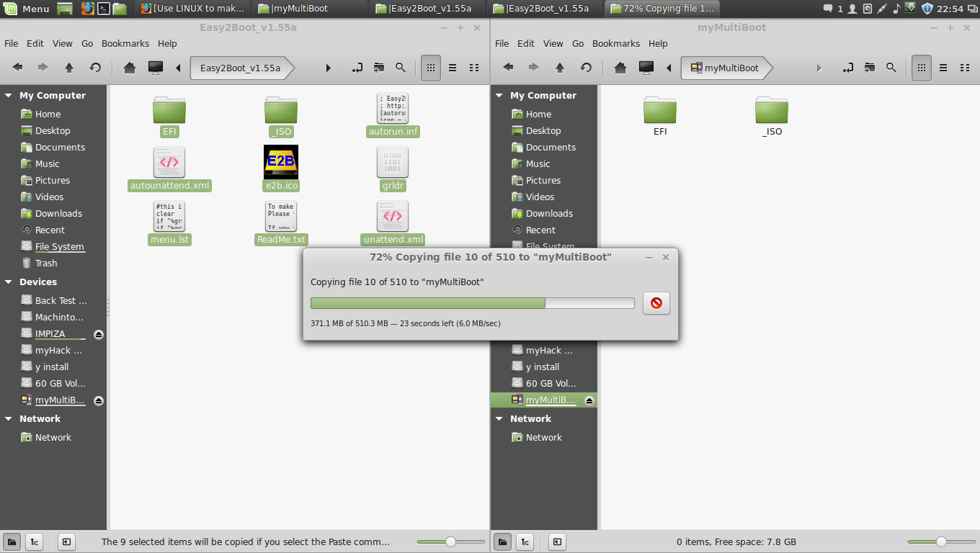
Task: Switch to Use LINUX to mak... browser task
Action: point(192,9)
